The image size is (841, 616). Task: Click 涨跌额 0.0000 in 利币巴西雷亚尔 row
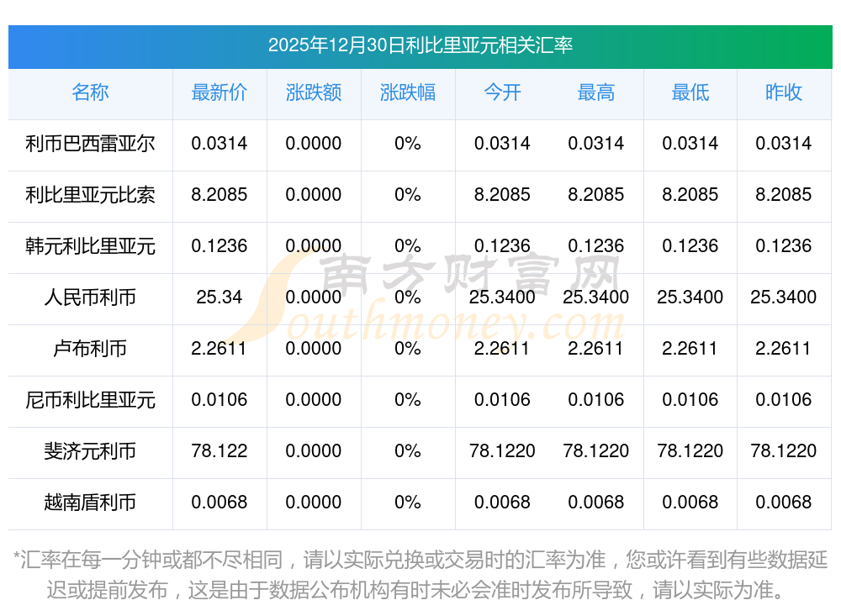(x=314, y=144)
